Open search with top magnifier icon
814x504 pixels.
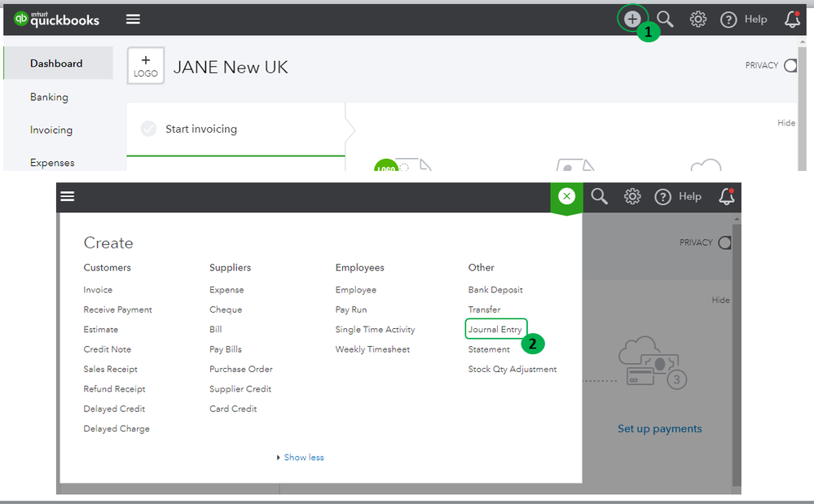click(665, 19)
